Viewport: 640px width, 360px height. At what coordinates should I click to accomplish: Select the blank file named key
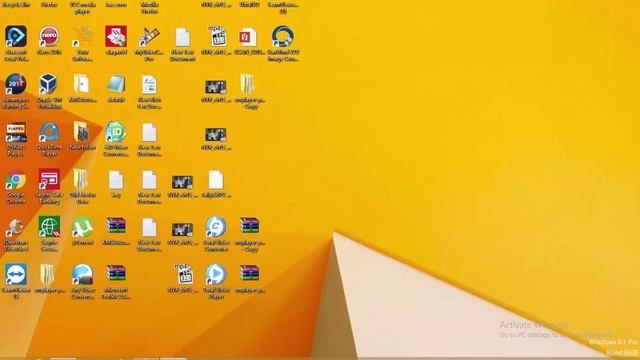pos(116,180)
